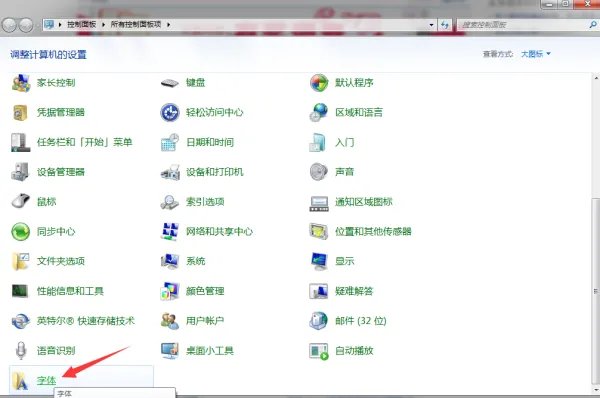
Task: Open the 语音识别 microphone icon
Action: click(21, 351)
